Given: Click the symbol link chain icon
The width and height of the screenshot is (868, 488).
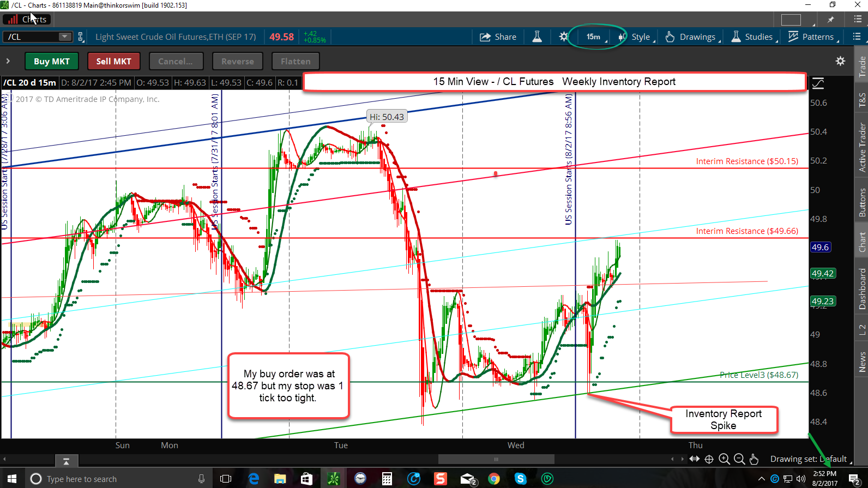Looking at the screenshot, I should click(81, 37).
